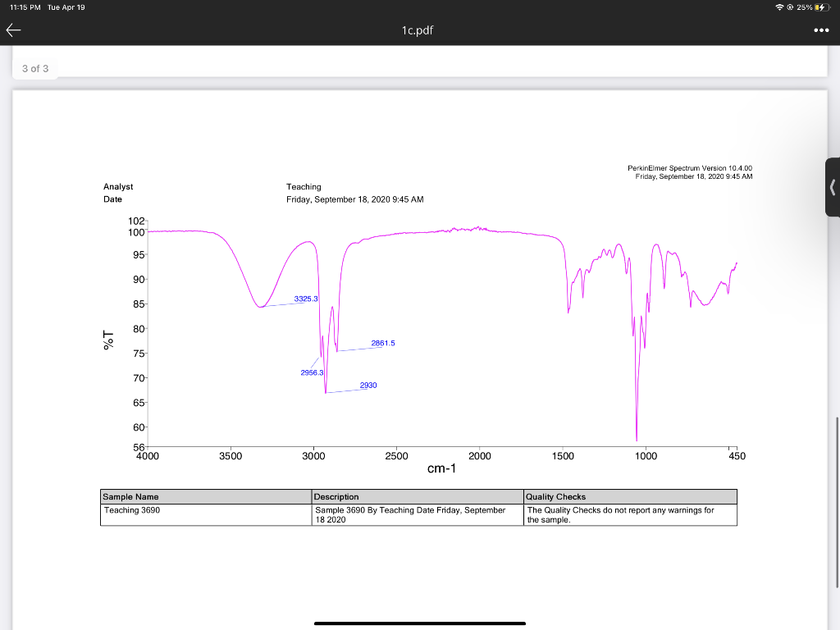This screenshot has width=840, height=630.
Task: Tap the Teaching analyst value
Action: coord(304,186)
